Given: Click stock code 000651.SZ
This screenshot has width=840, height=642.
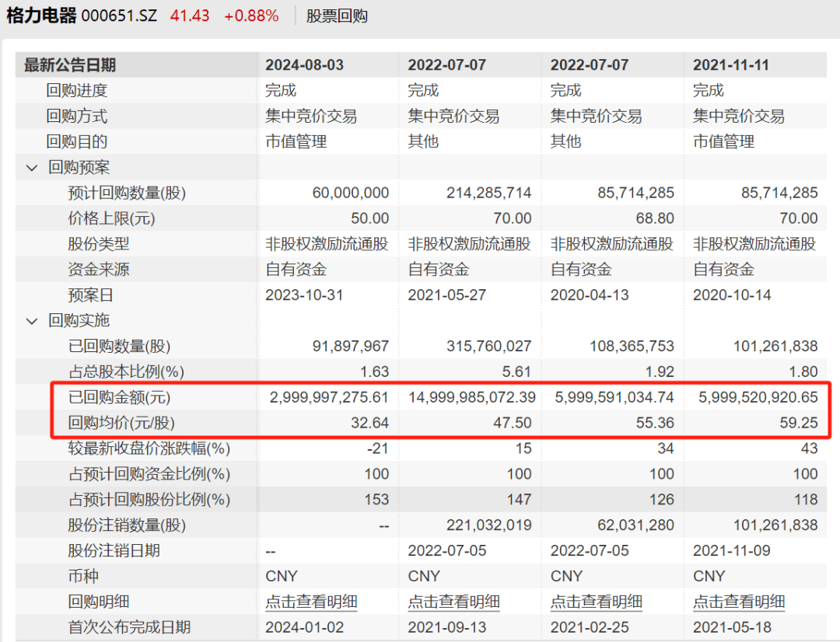Looking at the screenshot, I should point(119,16).
